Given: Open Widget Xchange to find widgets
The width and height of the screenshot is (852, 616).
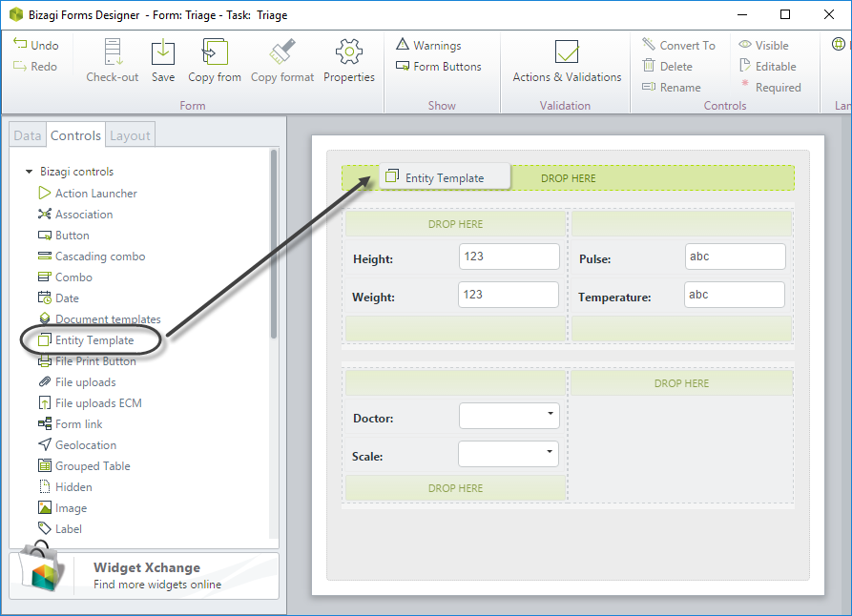Looking at the screenshot, I should [144, 576].
